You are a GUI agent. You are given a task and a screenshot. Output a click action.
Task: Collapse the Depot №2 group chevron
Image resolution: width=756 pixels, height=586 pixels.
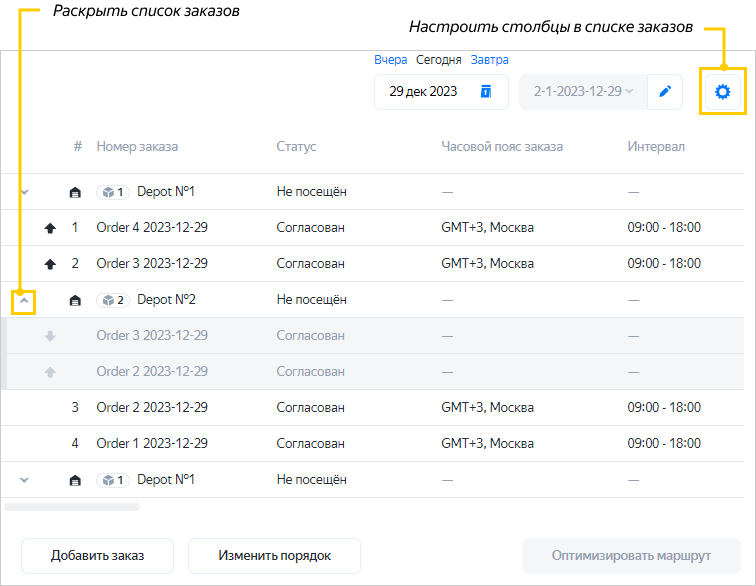(x=25, y=300)
